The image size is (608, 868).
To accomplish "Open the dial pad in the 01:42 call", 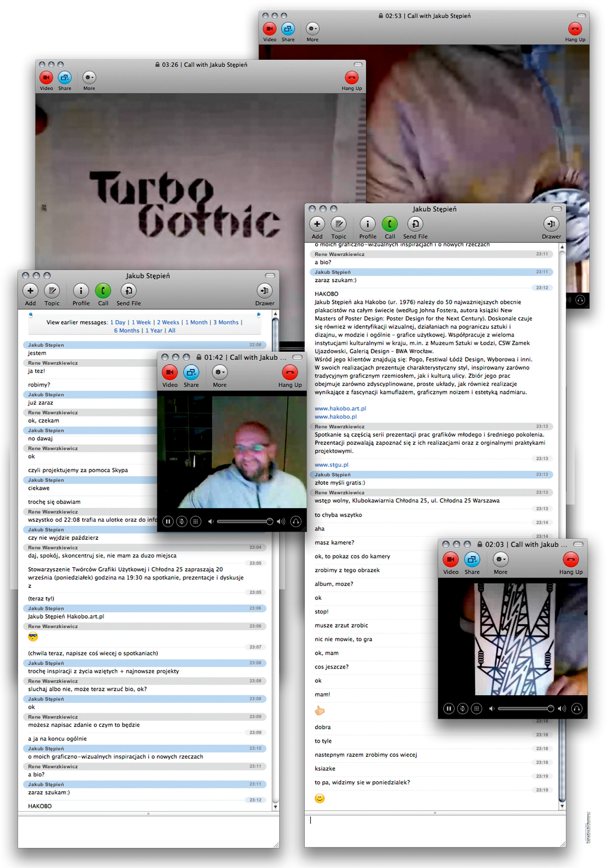I will [195, 522].
